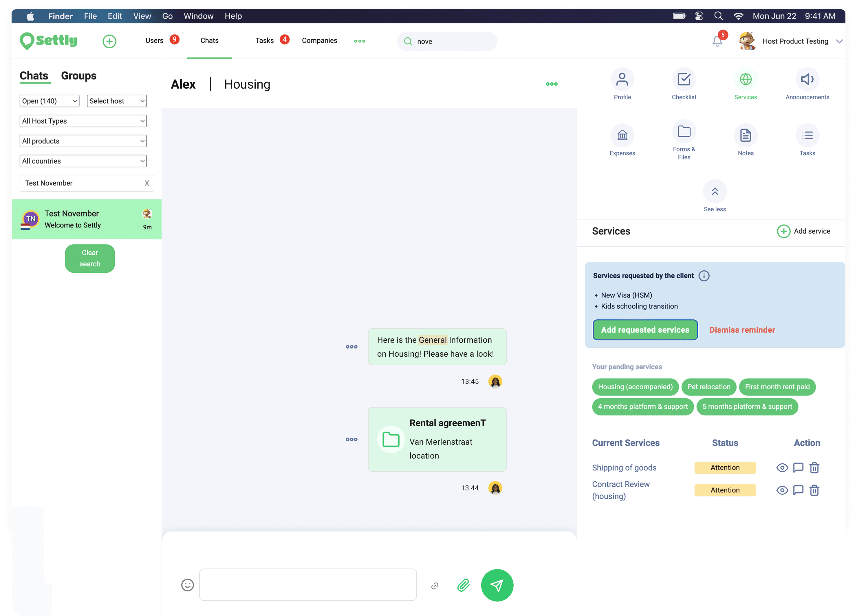Open the Checklist panel icon
857x616 pixels.
click(x=684, y=80)
